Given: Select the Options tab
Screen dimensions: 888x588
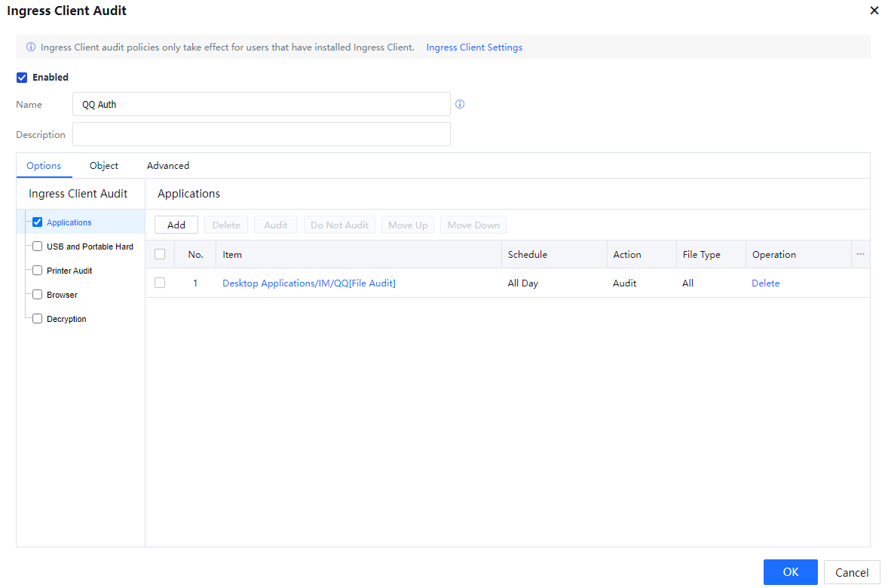Looking at the screenshot, I should pos(44,166).
